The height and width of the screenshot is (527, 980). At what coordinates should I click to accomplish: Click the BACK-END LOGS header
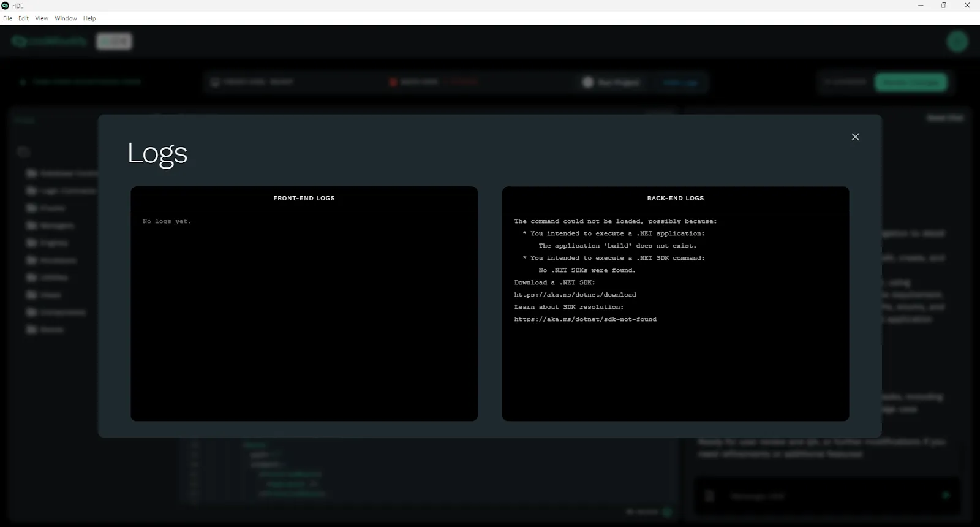pos(676,199)
